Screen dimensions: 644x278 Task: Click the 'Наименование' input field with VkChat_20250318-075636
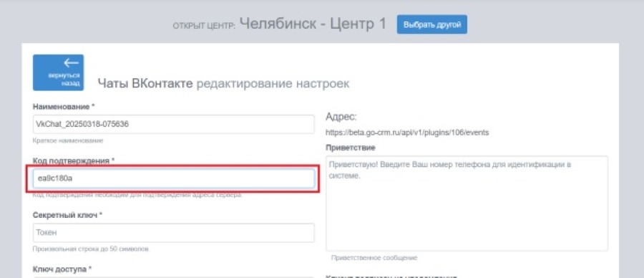pyautogui.click(x=173, y=124)
